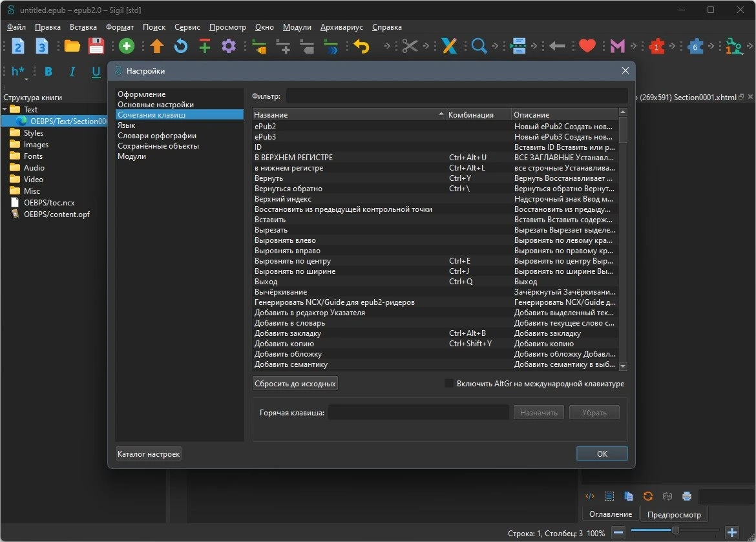Click the orange refresh icon in preview toolbar
This screenshot has width=756, height=542.
click(x=648, y=496)
